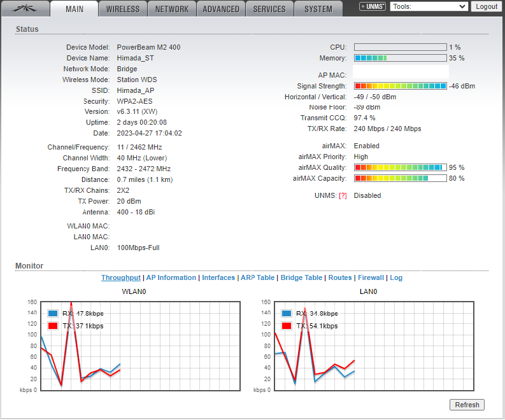Click the UNMS badge icon
This screenshot has height=420, width=505.
(373, 7)
